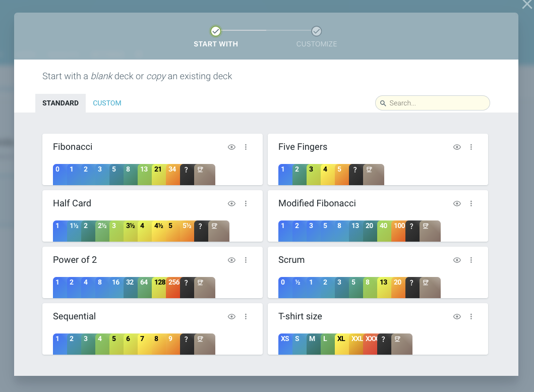Screen dimensions: 534x392
Task: Preview the Power of 2 deck
Action: [231, 260]
